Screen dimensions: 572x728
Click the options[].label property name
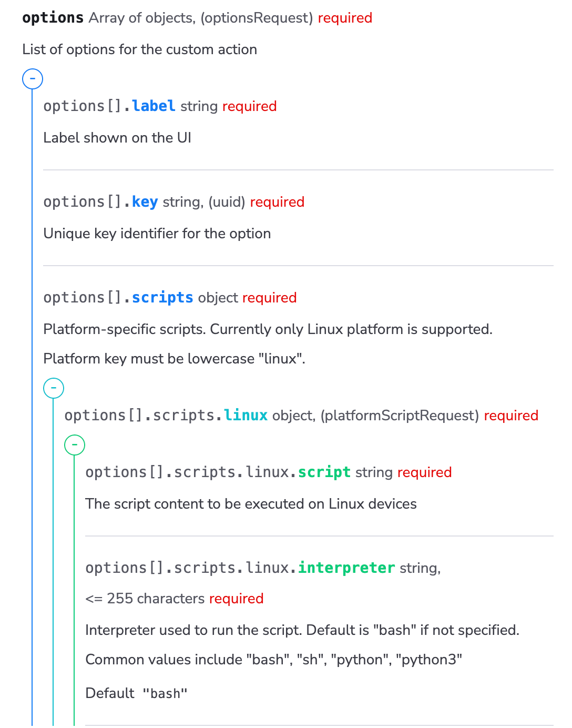(x=153, y=106)
